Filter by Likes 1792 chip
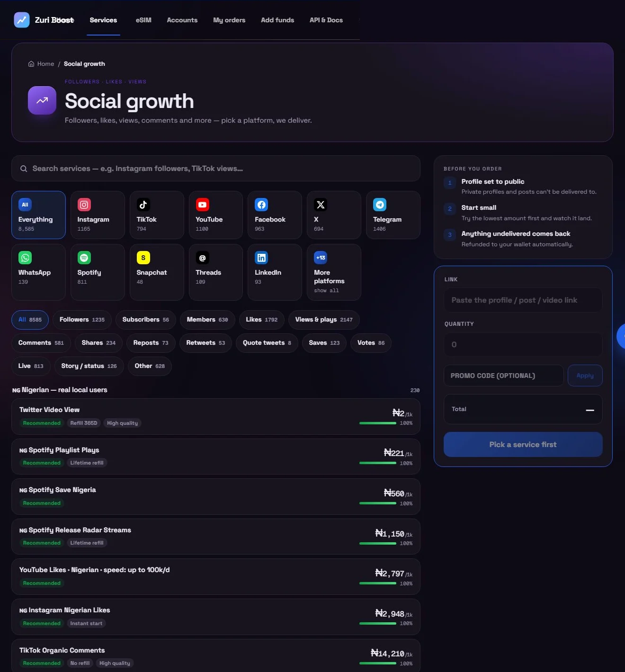 click(262, 320)
